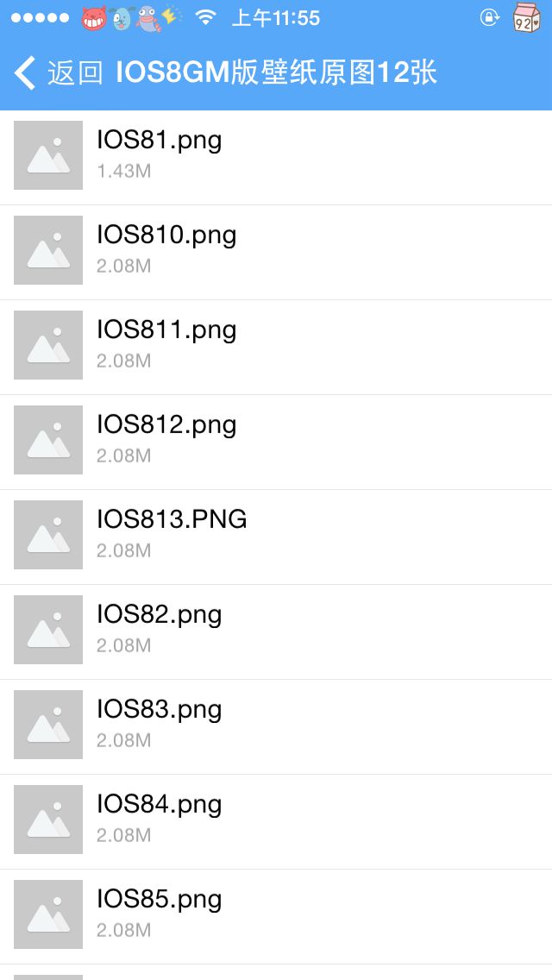
Task: Open the IOS810.png image thumbnail
Action: point(48,250)
